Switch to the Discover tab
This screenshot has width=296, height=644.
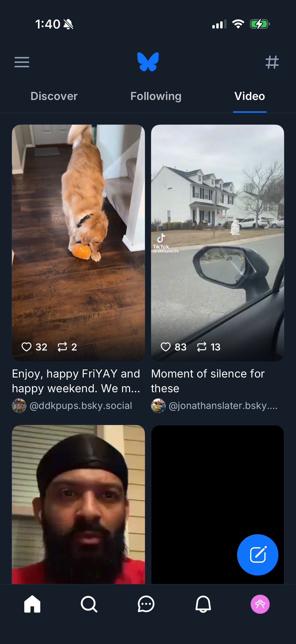click(x=54, y=96)
